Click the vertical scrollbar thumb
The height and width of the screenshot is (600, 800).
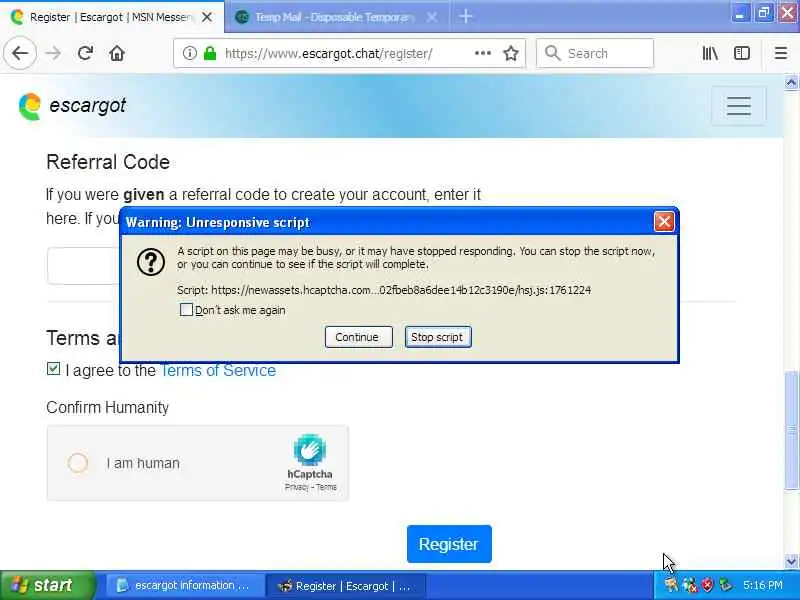click(791, 431)
